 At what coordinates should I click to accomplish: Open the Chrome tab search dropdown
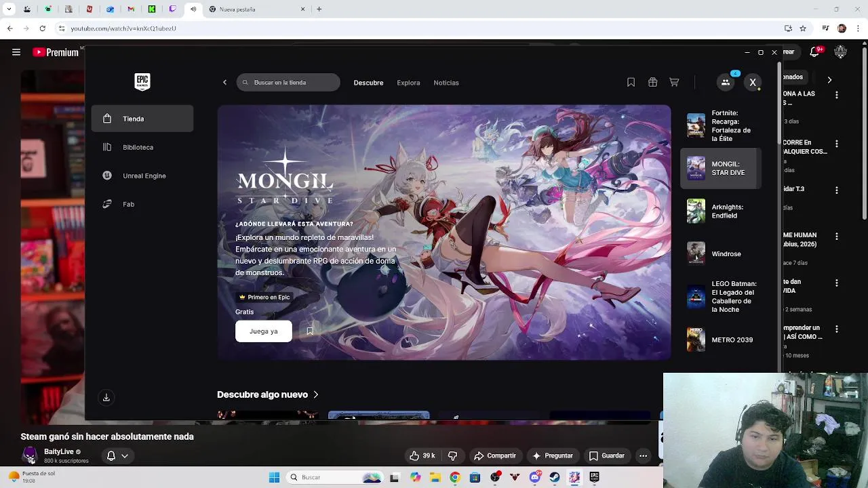pyautogui.click(x=9, y=9)
